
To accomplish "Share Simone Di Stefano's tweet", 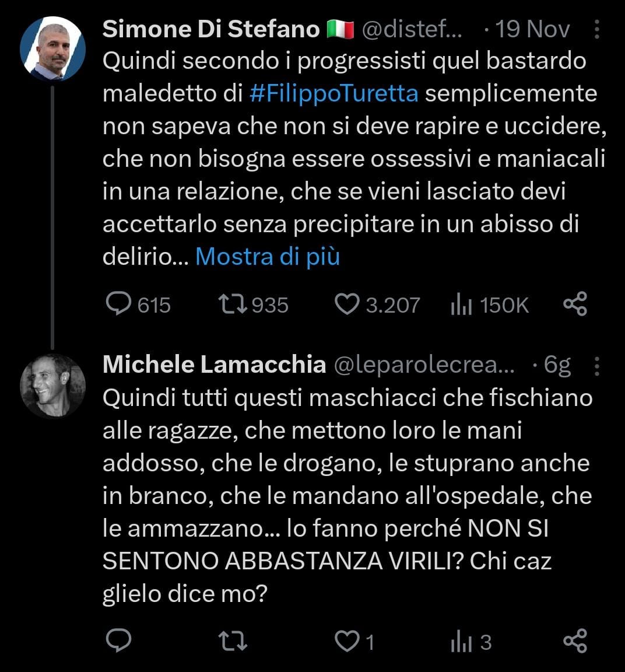I will pos(575,304).
